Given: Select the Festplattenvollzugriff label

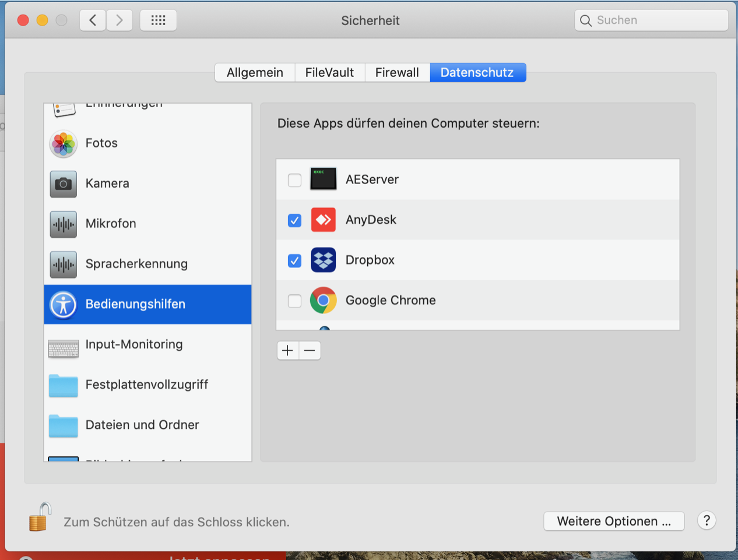Looking at the screenshot, I should pos(147,385).
